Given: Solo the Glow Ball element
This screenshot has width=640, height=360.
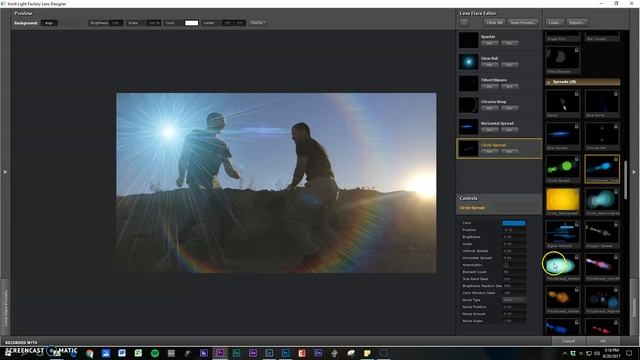Looking at the screenshot, I should point(509,64).
